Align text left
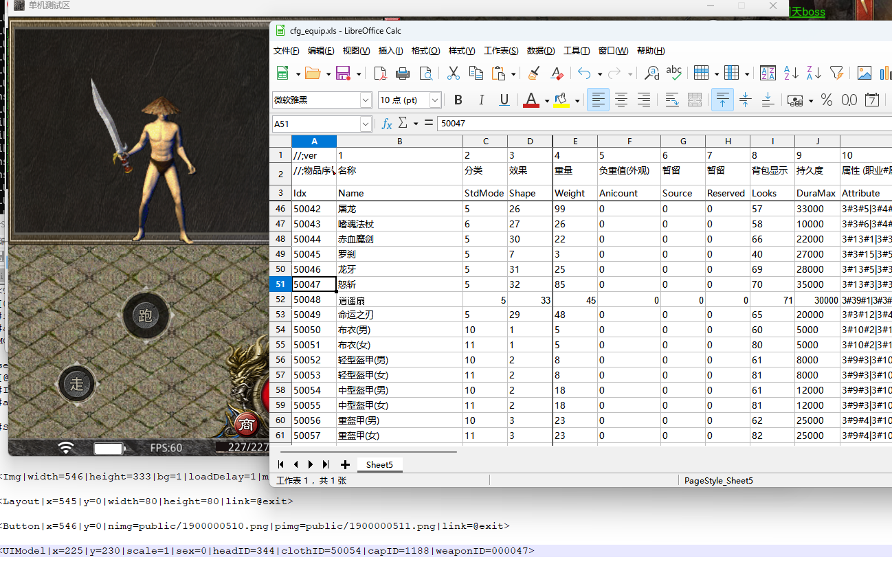 click(x=599, y=100)
